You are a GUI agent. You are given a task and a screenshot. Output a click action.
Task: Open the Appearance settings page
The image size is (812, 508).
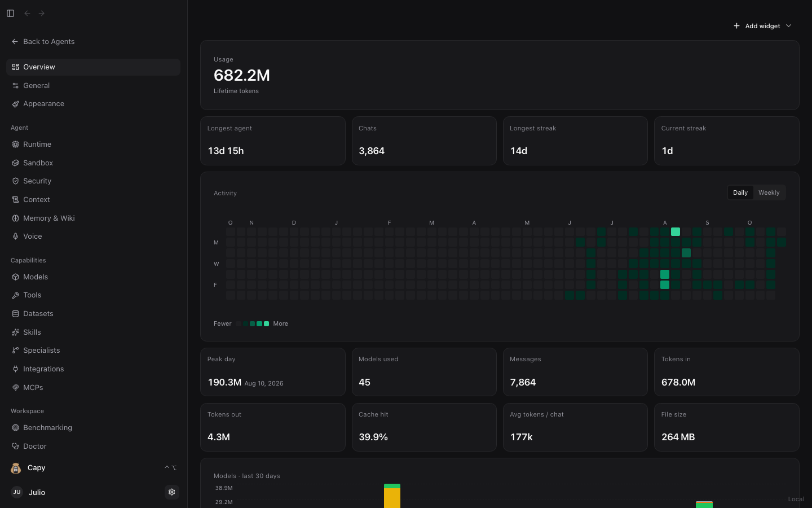pyautogui.click(x=93, y=104)
